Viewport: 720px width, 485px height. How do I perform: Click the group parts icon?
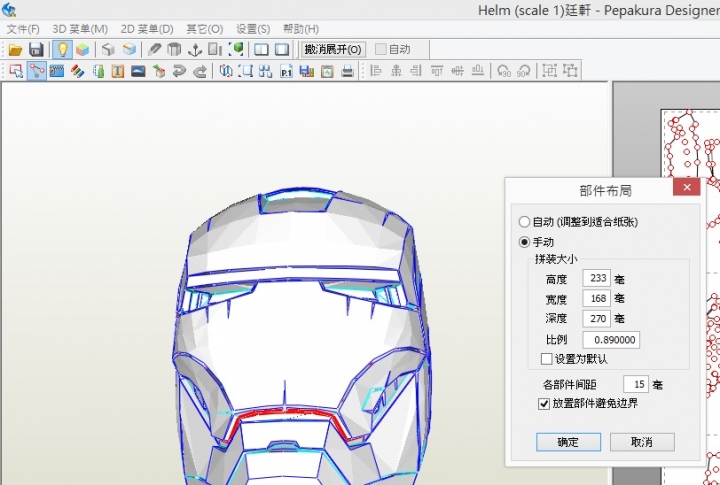(549, 71)
